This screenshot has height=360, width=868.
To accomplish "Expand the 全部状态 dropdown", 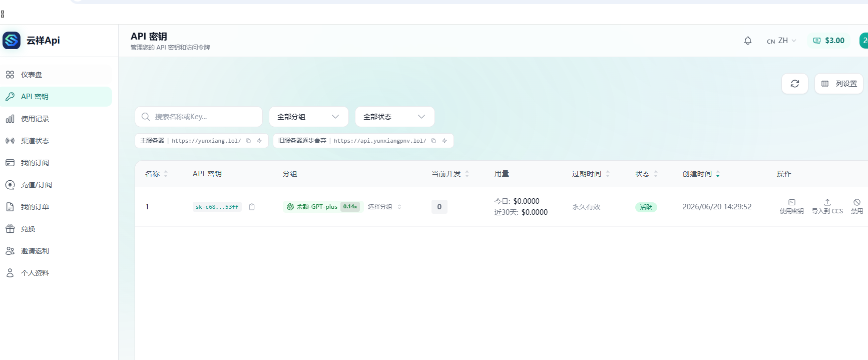I will pos(395,117).
